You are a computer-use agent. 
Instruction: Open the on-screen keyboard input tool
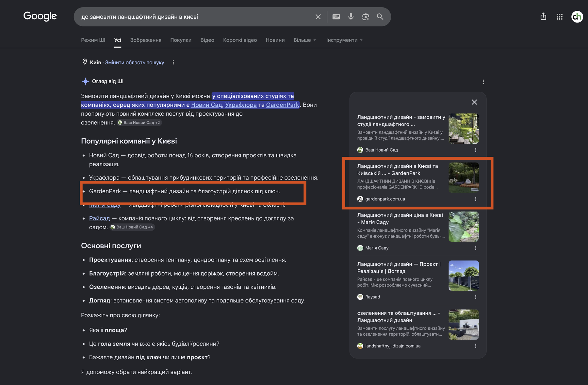tap(336, 17)
